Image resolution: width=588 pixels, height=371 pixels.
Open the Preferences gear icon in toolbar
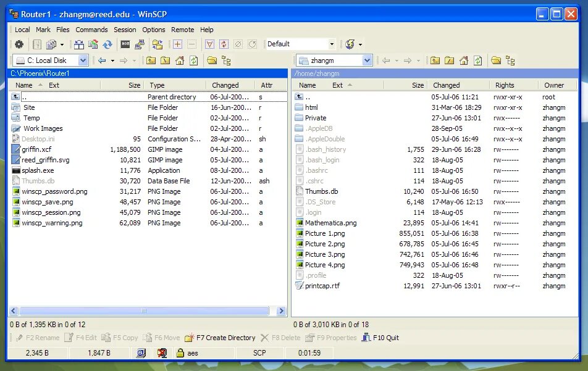[19, 44]
